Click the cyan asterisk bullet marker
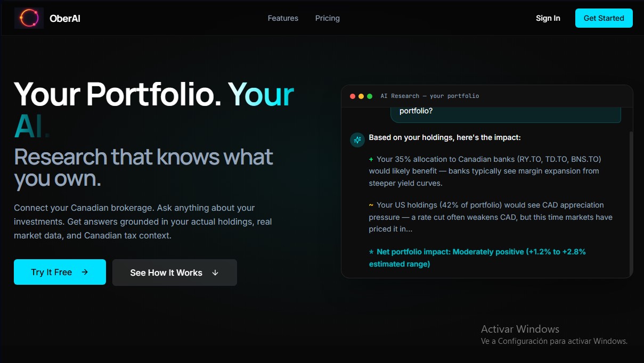This screenshot has width=644, height=363. [371, 252]
